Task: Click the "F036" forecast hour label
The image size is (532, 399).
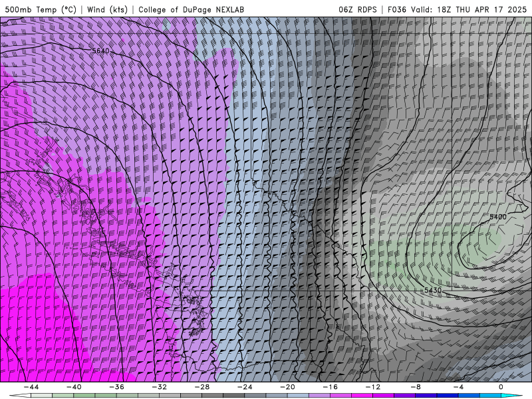Action: coord(397,9)
